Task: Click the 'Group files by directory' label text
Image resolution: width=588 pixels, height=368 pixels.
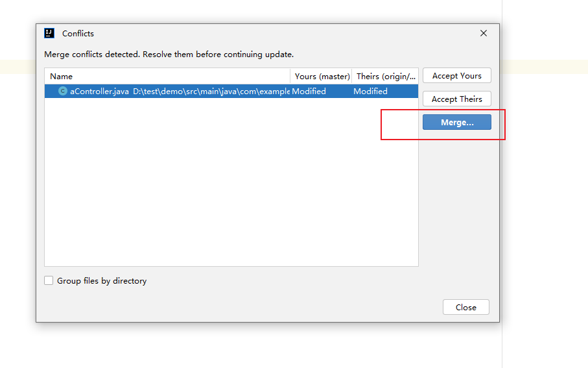Action: [102, 281]
